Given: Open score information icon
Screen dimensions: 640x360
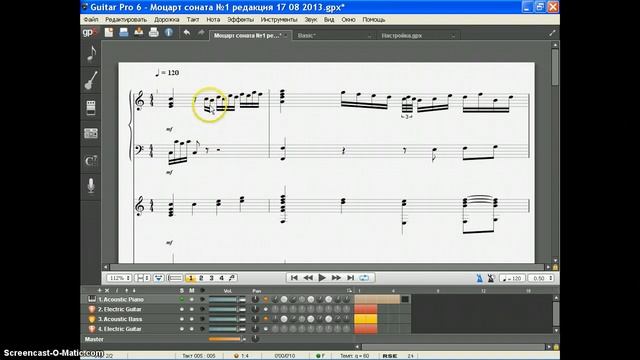Looking at the screenshot, I should (x=169, y=33).
